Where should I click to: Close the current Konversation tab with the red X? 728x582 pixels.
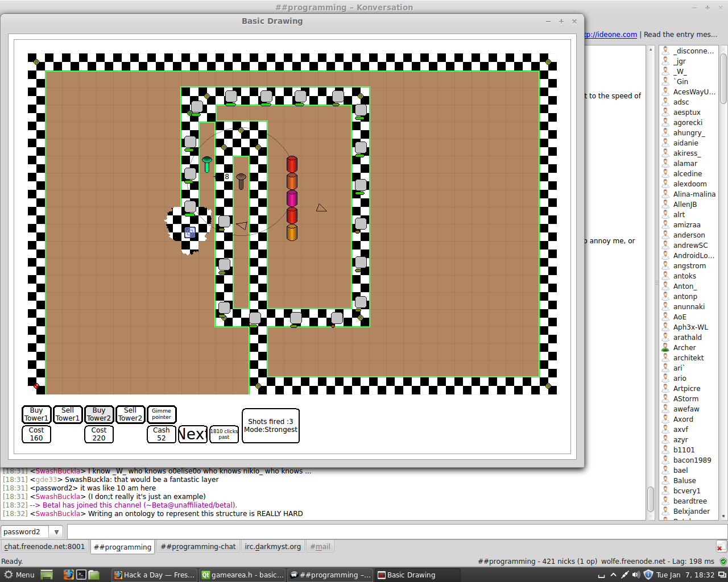pos(721,547)
